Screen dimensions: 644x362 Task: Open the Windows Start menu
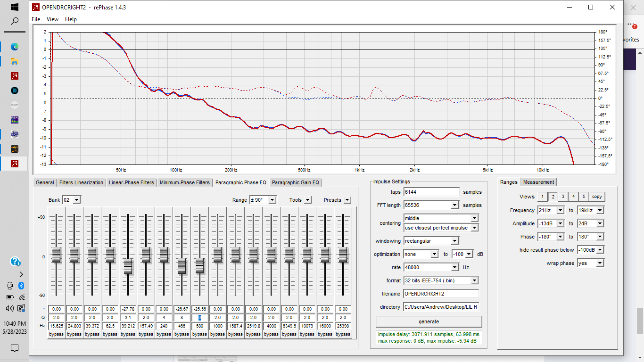pyautogui.click(x=14, y=7)
